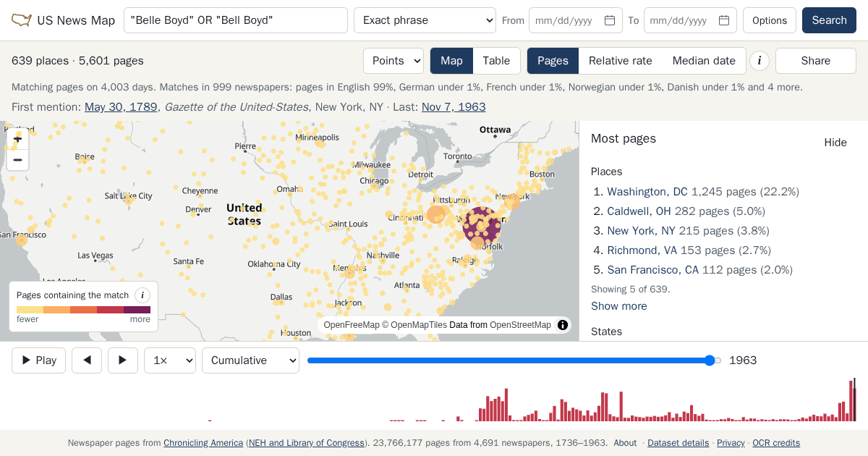868x456 pixels.
Task: Open first mention date May 30, 1789
Action: [121, 107]
